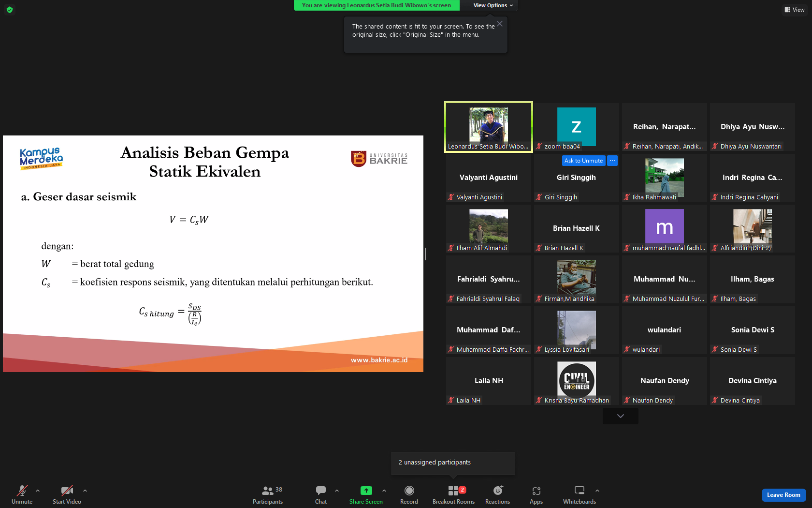The image size is (812, 508).
Task: Click wulandari participant tile
Action: coord(665,330)
